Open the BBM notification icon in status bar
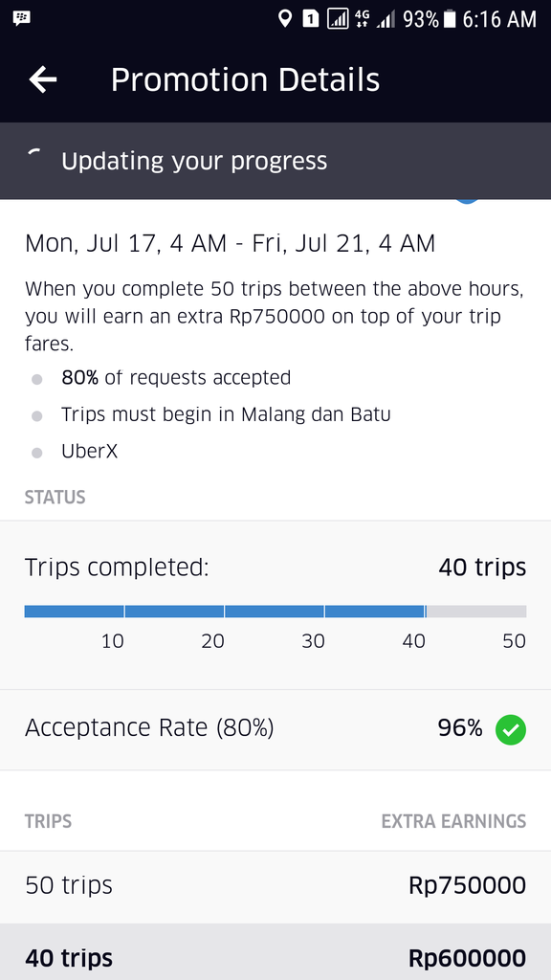 tap(22, 17)
